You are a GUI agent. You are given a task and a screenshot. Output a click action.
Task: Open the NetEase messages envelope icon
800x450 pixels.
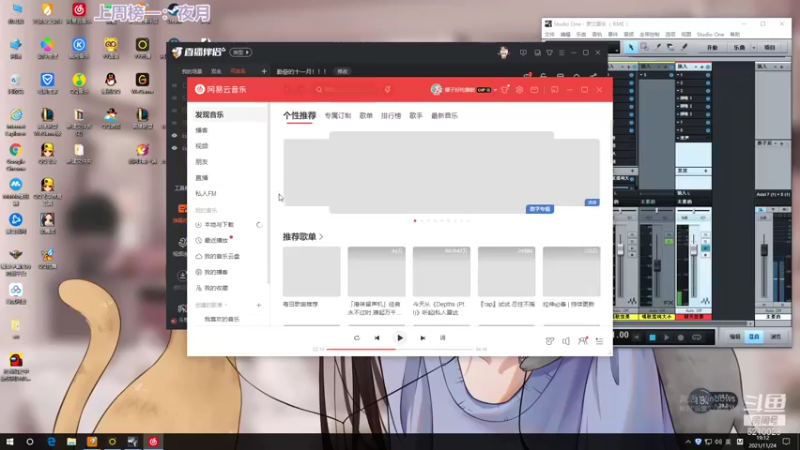534,90
